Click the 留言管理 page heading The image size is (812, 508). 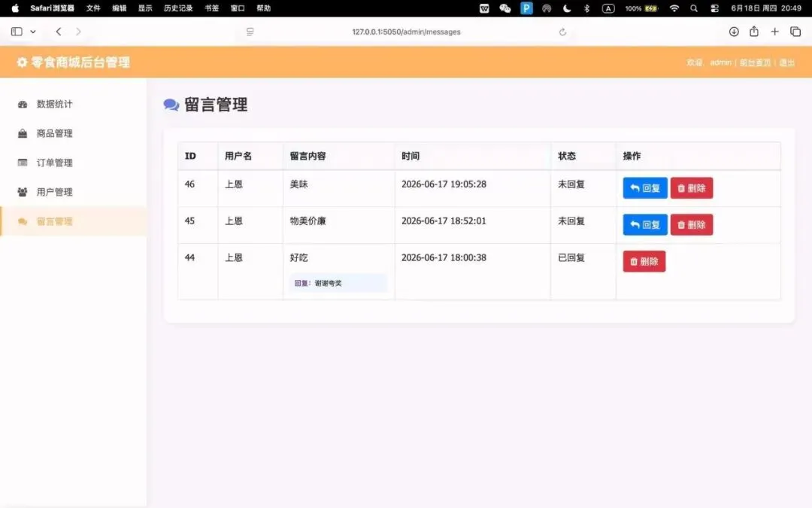coord(216,105)
